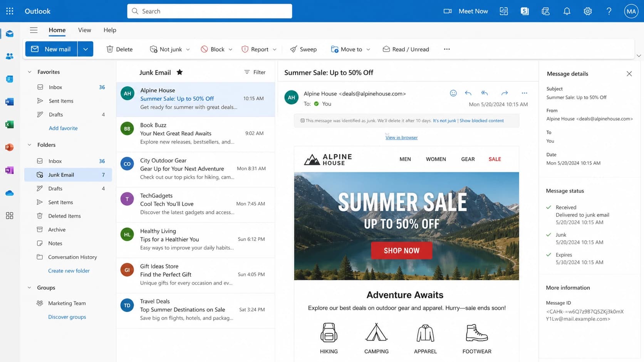Open the Teams-style apps icon in header

coord(504,11)
